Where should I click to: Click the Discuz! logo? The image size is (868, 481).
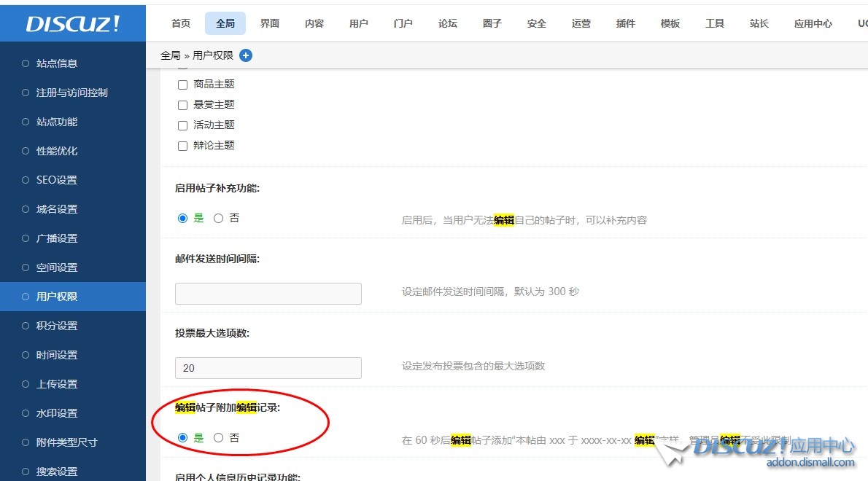pos(72,23)
